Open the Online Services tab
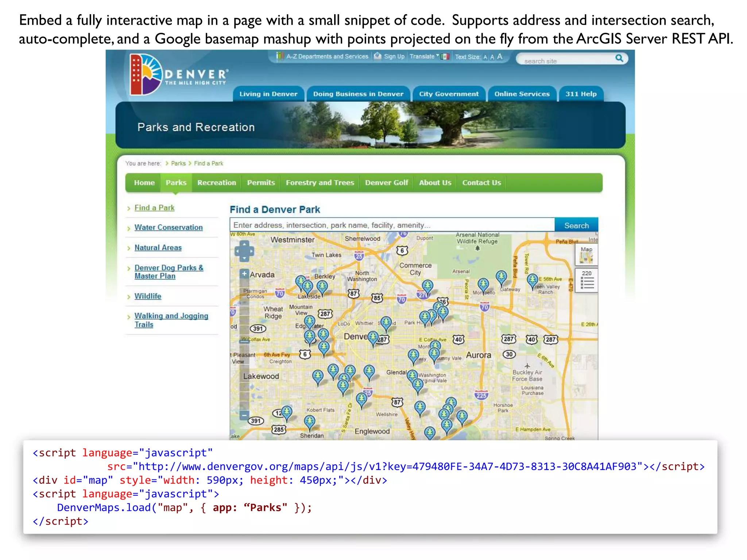Screen dimensions: 747x560 pos(522,94)
